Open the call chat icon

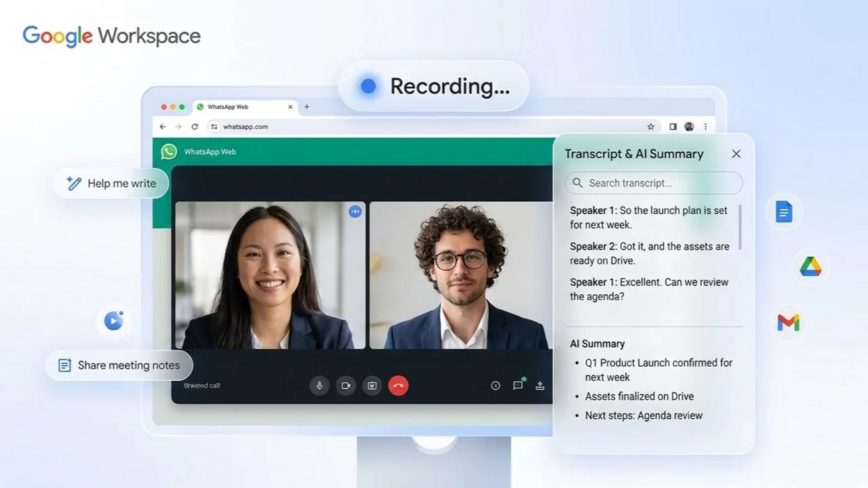click(518, 385)
